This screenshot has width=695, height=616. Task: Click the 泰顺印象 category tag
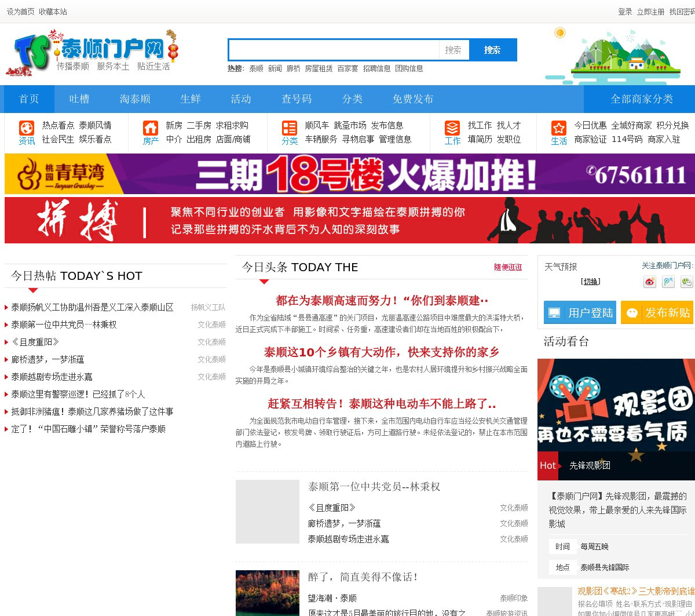(514, 598)
